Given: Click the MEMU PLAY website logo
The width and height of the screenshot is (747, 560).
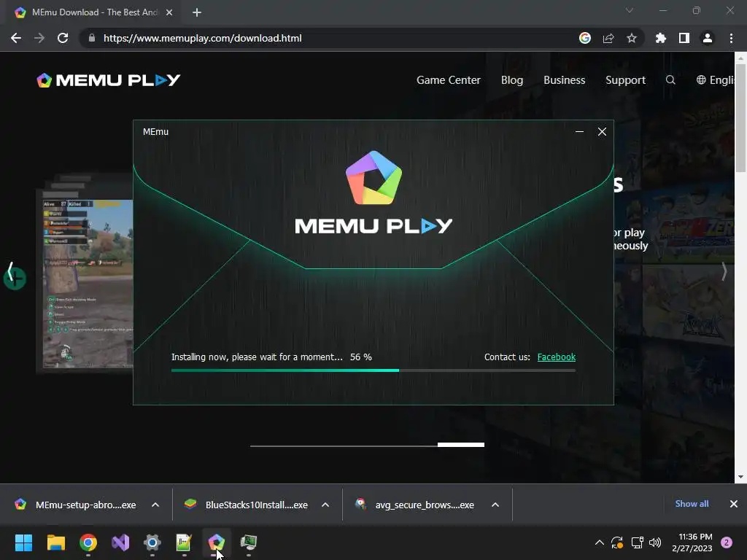Looking at the screenshot, I should 109,80.
